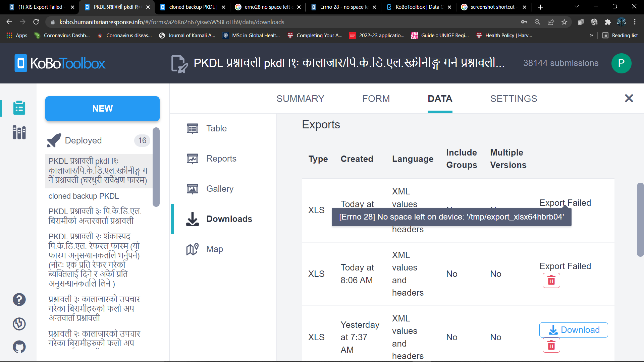Screen dimensions: 644x362
Task: Bookmark this page with star icon
Action: [x=564, y=22]
